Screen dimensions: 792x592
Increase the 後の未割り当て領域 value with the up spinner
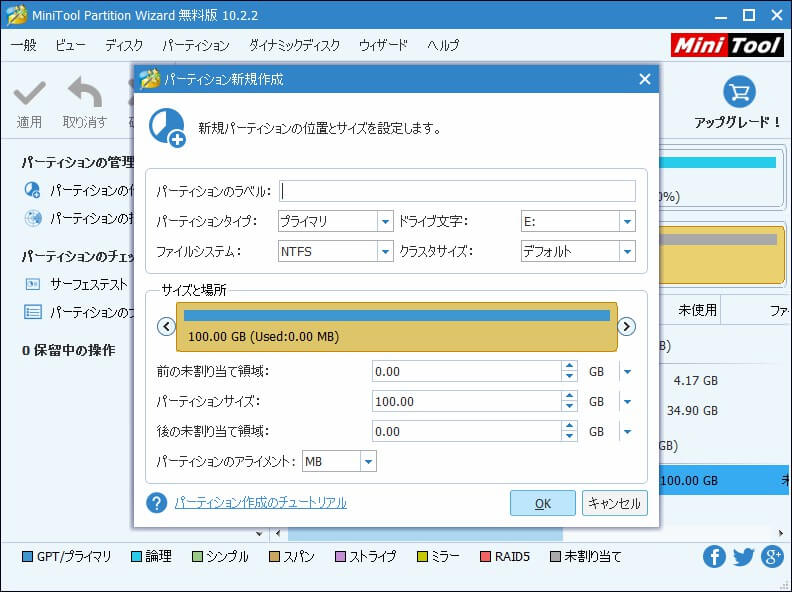569,426
